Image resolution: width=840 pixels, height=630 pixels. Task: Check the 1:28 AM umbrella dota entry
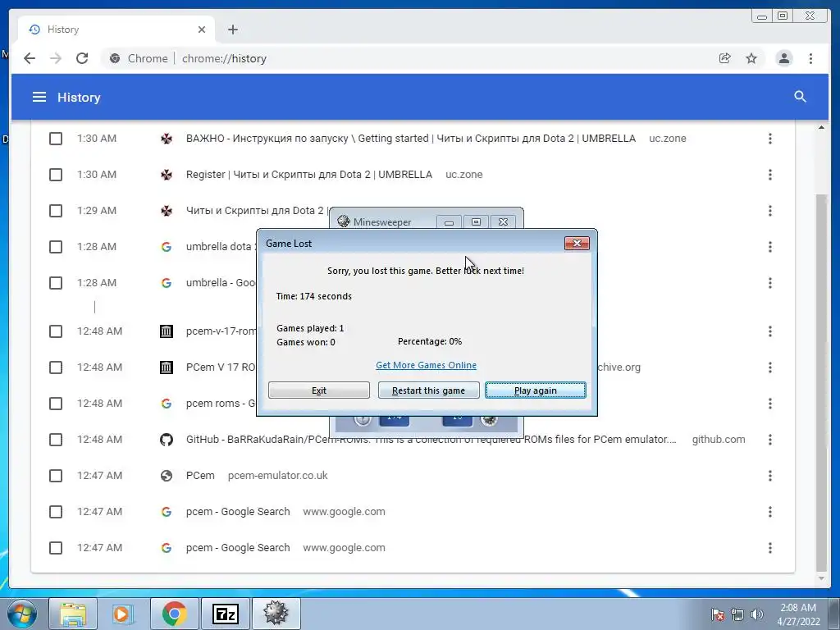[56, 247]
